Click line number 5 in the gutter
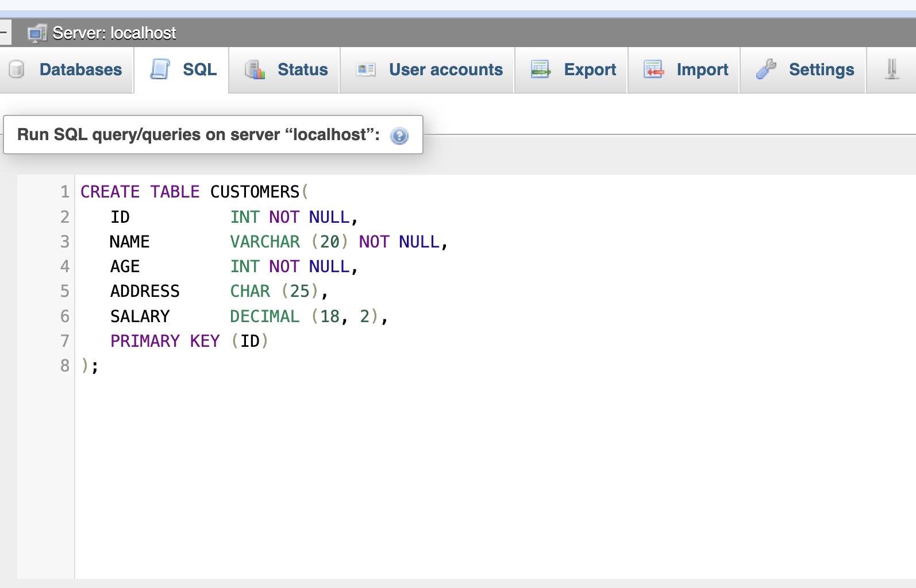Screen dimensions: 916x588 (65, 291)
